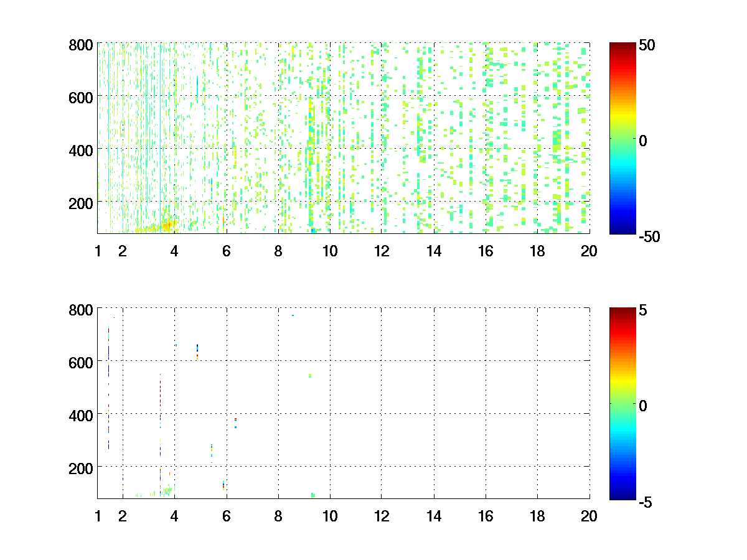Image resolution: width=747 pixels, height=560 pixels.
Task: Click x-axis tick '18' of upper plot
Action: click(537, 251)
